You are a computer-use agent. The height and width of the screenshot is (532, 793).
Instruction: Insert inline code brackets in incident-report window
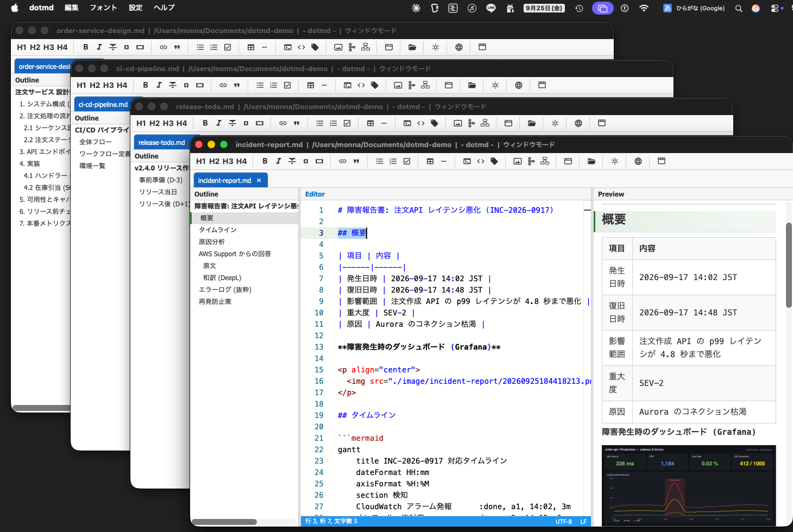pyautogui.click(x=481, y=161)
